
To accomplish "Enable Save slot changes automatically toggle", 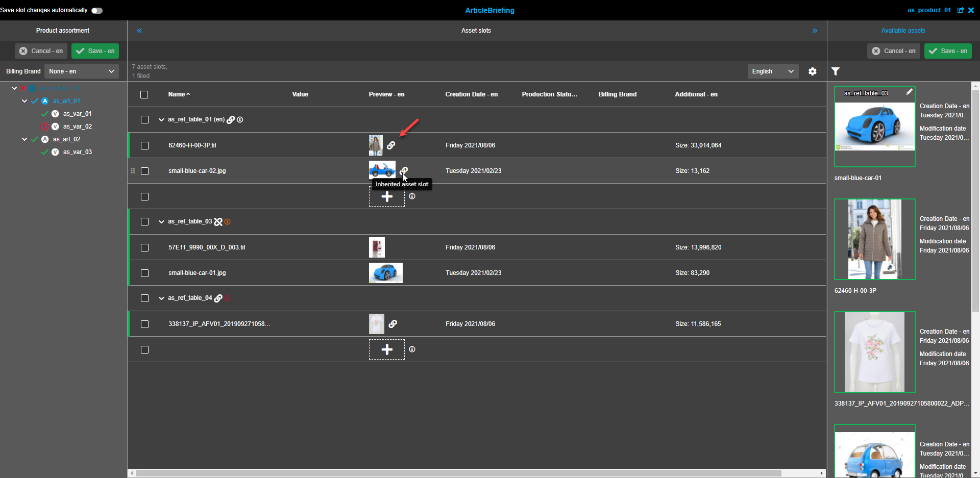I will (96, 10).
